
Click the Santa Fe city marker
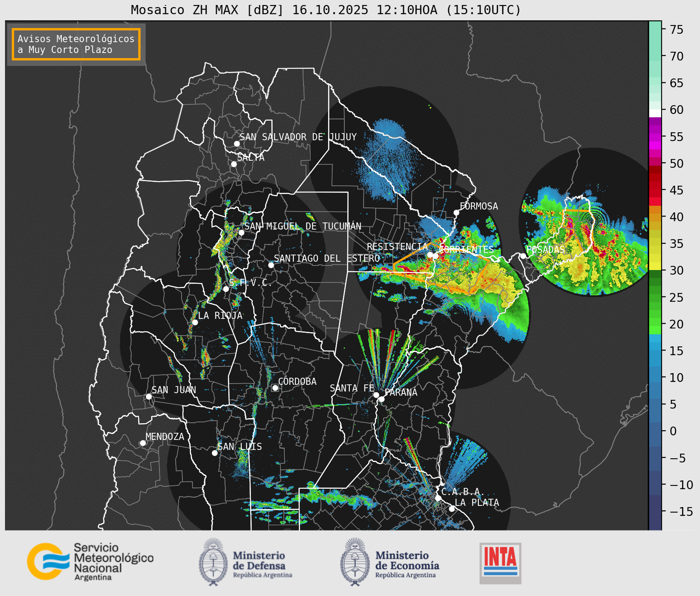tap(376, 395)
